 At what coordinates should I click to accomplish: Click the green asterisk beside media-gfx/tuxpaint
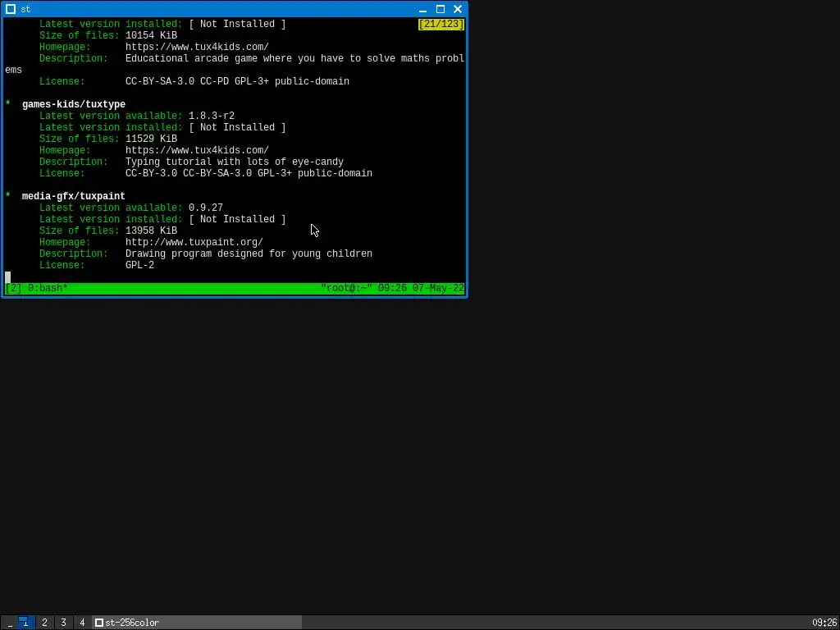(7, 195)
